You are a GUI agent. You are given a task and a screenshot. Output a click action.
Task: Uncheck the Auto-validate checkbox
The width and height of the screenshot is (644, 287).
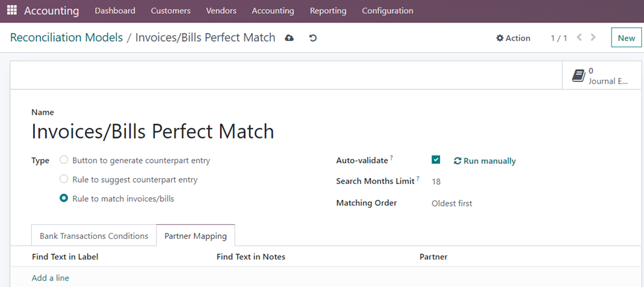point(436,160)
